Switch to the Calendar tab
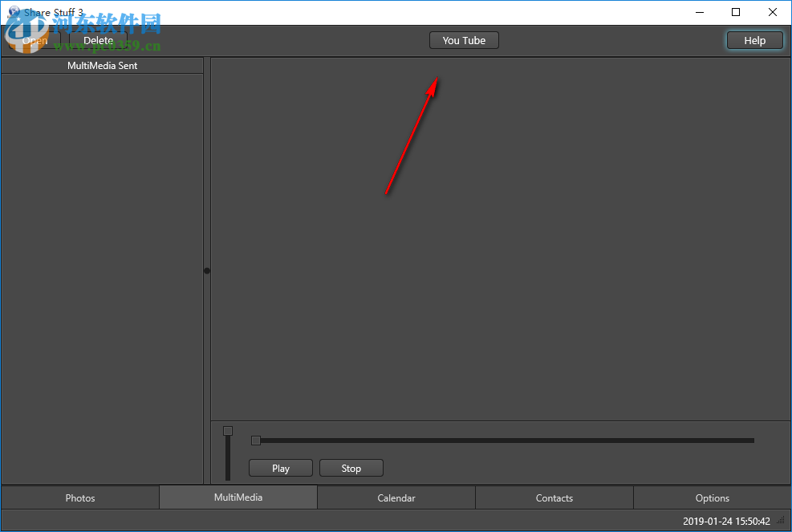 click(396, 497)
